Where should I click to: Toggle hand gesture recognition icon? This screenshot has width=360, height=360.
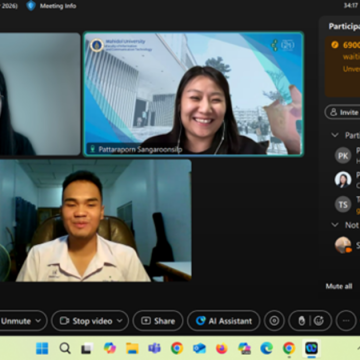pyautogui.click(x=302, y=321)
